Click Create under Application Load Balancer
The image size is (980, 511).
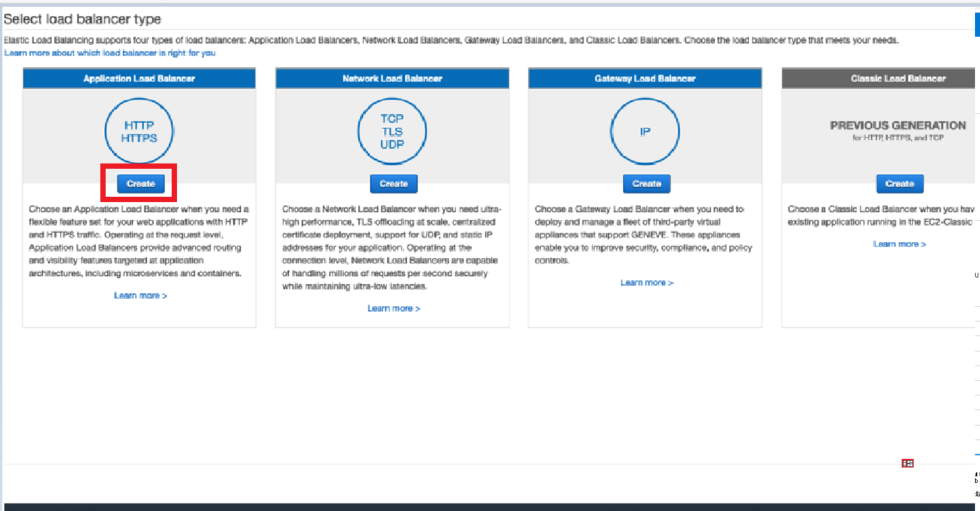coord(141,184)
